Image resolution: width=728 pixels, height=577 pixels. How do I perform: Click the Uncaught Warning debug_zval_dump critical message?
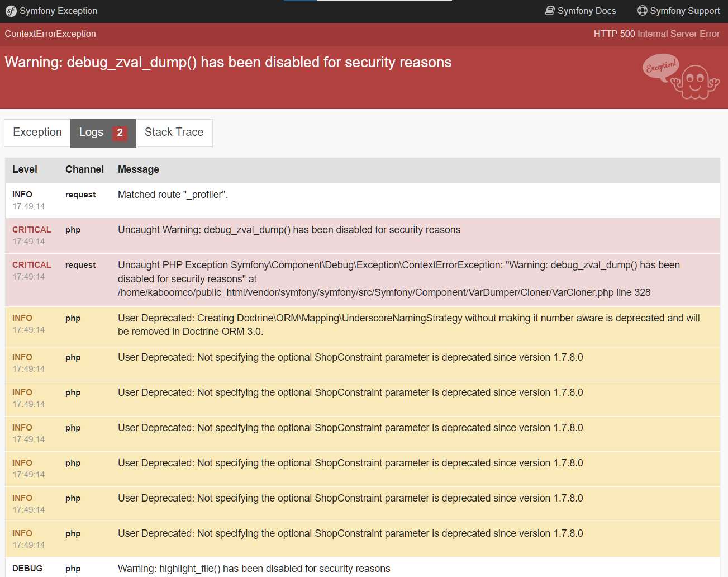289,230
